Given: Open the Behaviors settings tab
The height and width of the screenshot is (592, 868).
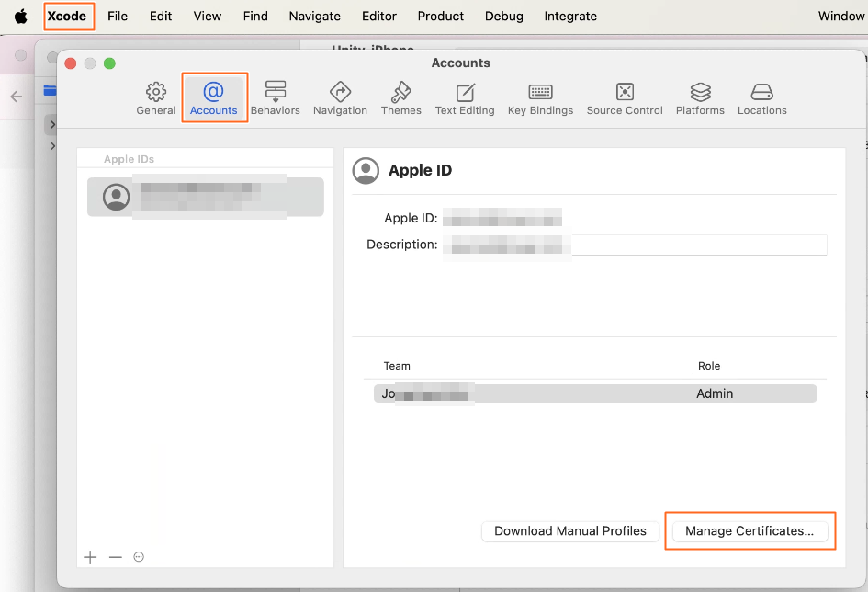Looking at the screenshot, I should [x=276, y=98].
